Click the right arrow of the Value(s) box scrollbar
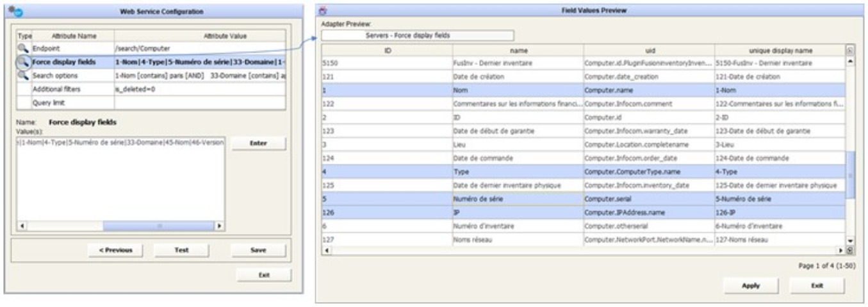Image resolution: width=868 pixels, height=307 pixels. [x=219, y=226]
